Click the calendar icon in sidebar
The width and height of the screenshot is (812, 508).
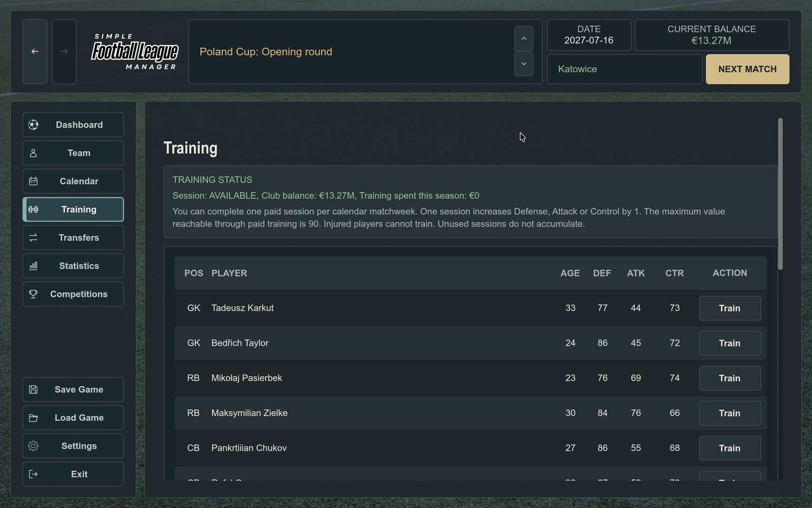[33, 181]
